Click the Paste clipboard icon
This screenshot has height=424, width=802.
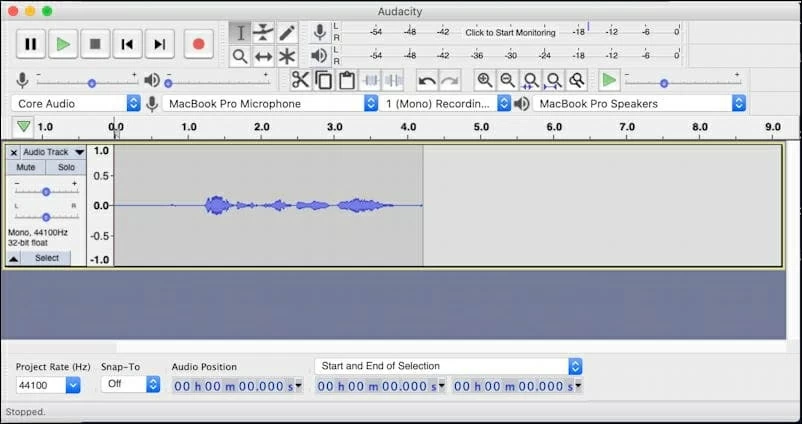coord(347,81)
